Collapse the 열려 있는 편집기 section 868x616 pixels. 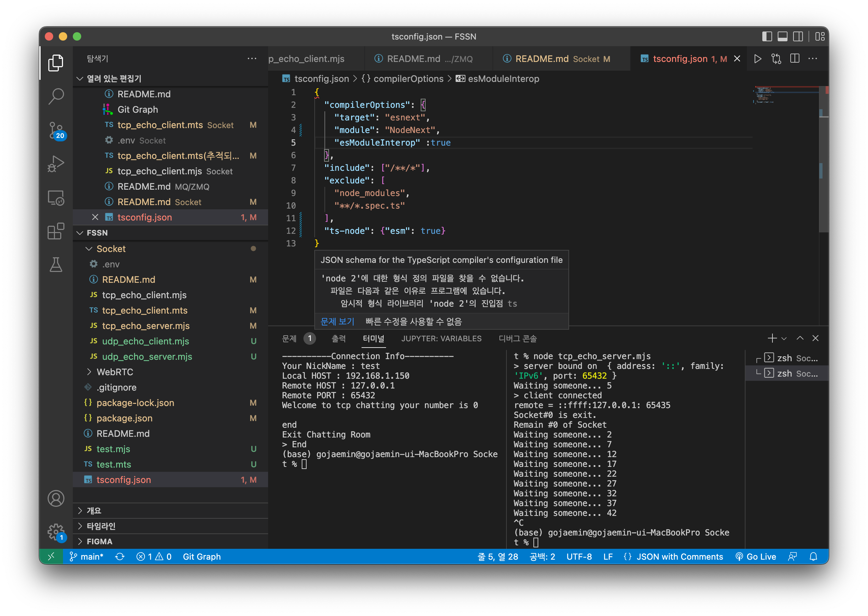tap(171, 78)
